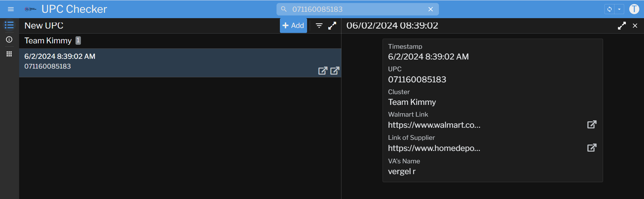Clear the search field text
Screen dimensions: 644x199
[x=431, y=9]
